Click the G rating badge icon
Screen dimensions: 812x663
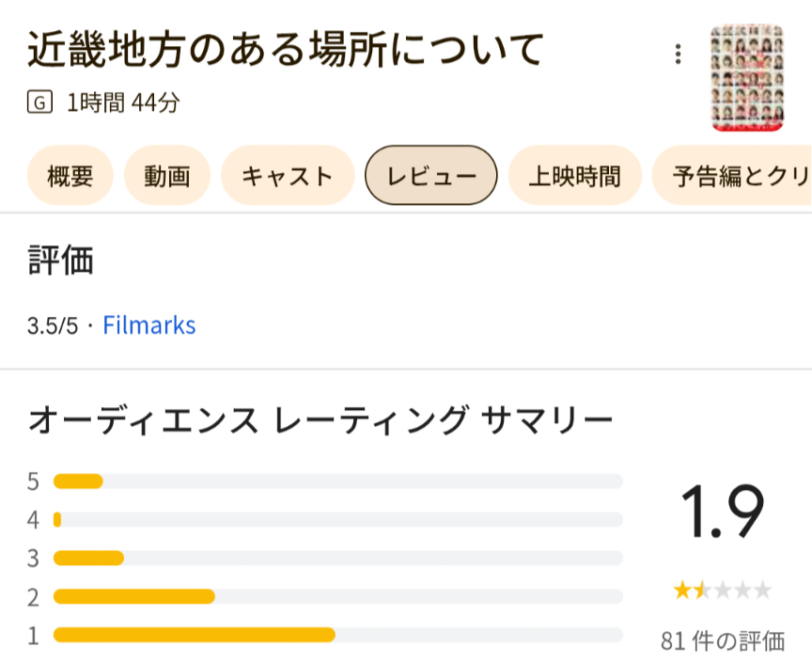click(39, 103)
